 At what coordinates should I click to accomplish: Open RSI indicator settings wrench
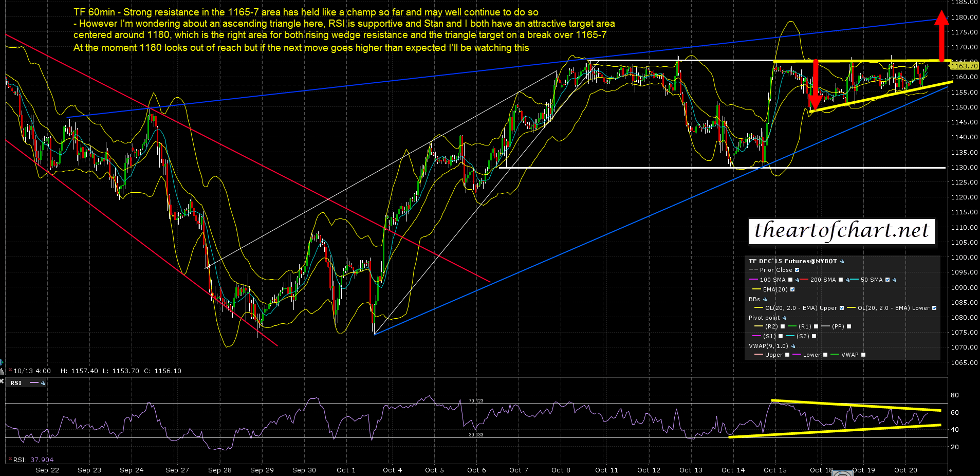[x=43, y=383]
